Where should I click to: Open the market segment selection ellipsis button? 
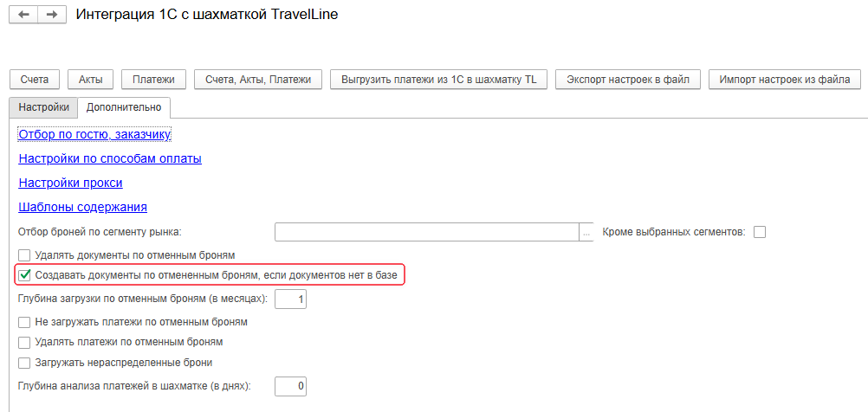[586, 231]
